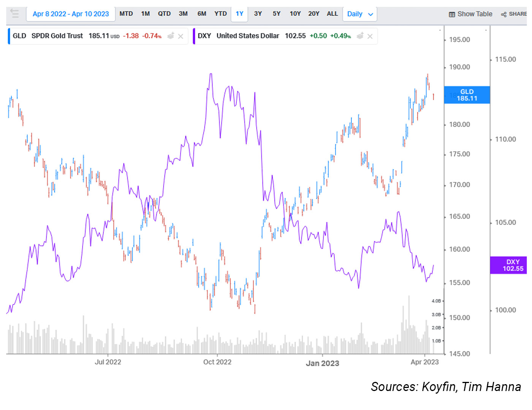Click the purple DXY color bar
Viewport: 532px width, 410px height.
pos(194,36)
